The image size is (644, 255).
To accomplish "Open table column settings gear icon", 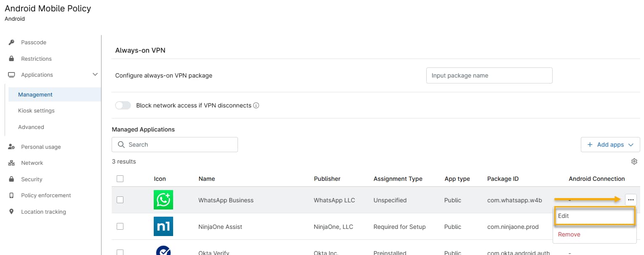I will 634,161.
